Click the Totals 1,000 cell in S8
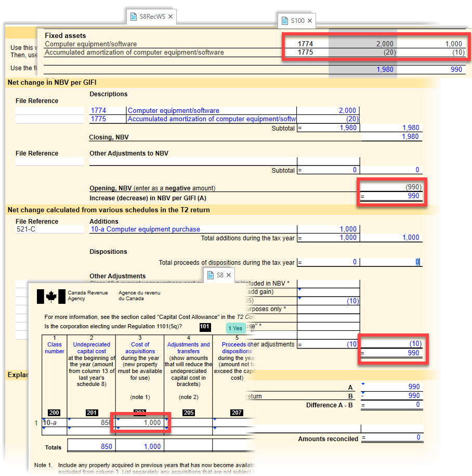Screen dimensions: 472x476 [140, 446]
